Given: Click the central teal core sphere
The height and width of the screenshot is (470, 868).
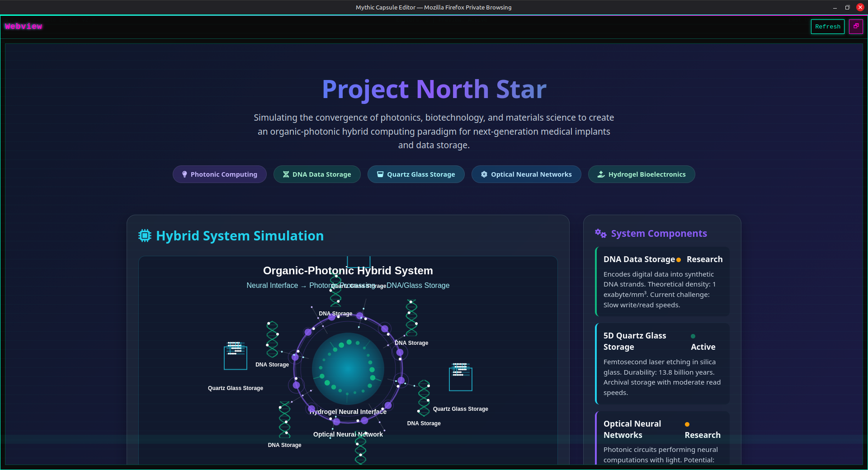Looking at the screenshot, I should pos(348,369).
